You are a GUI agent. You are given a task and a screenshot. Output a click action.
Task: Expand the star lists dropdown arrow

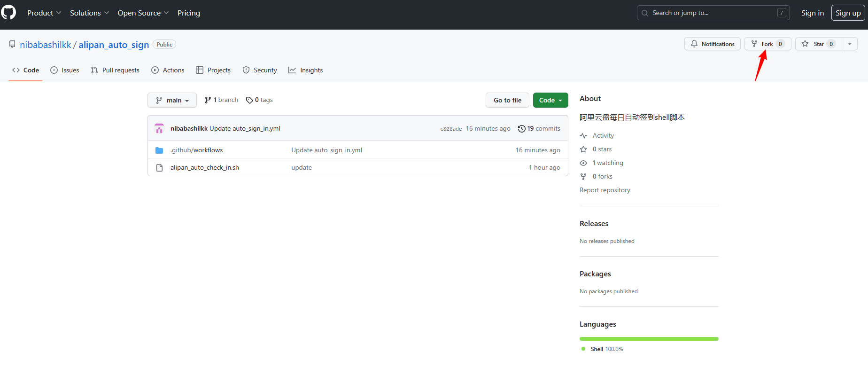click(x=850, y=44)
